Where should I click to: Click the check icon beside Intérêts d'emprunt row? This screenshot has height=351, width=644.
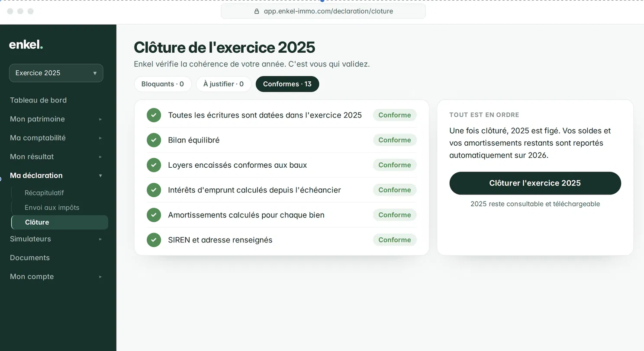tap(154, 190)
